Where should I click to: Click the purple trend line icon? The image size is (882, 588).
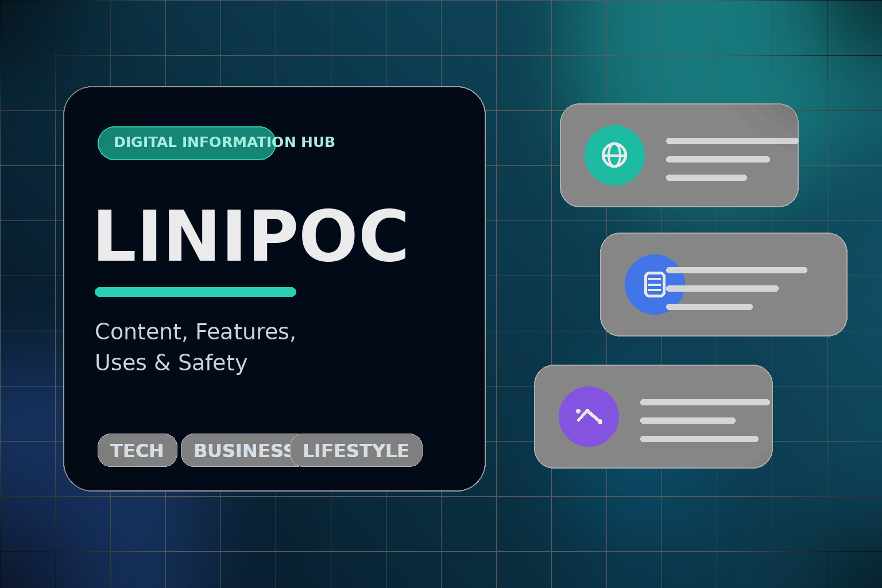click(x=589, y=416)
